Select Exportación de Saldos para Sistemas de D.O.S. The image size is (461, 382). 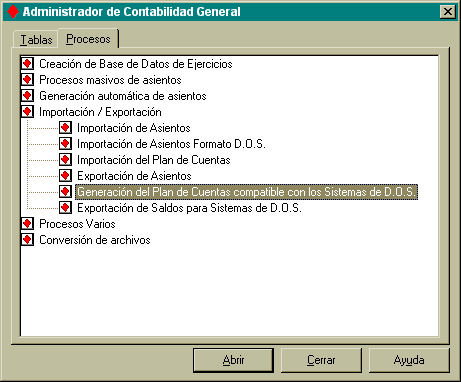click(x=189, y=208)
